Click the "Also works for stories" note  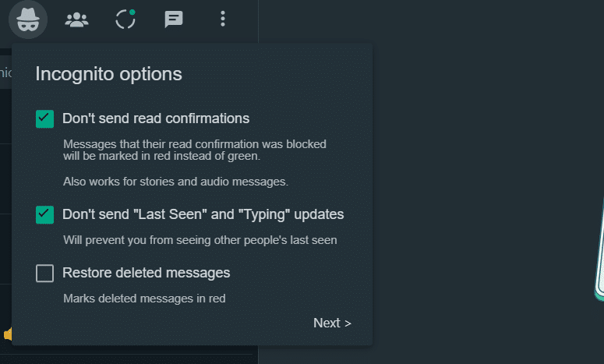click(175, 182)
